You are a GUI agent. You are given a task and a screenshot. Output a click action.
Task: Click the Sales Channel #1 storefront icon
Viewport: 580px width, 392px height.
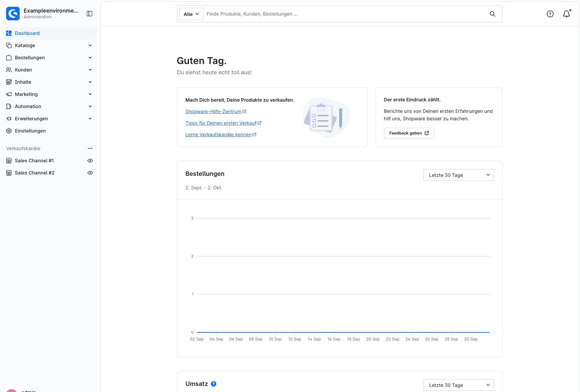9,161
